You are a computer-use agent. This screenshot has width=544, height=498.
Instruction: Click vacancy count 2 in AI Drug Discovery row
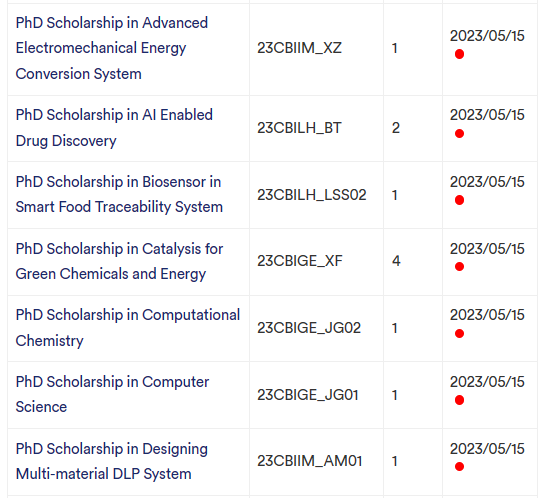tap(396, 128)
